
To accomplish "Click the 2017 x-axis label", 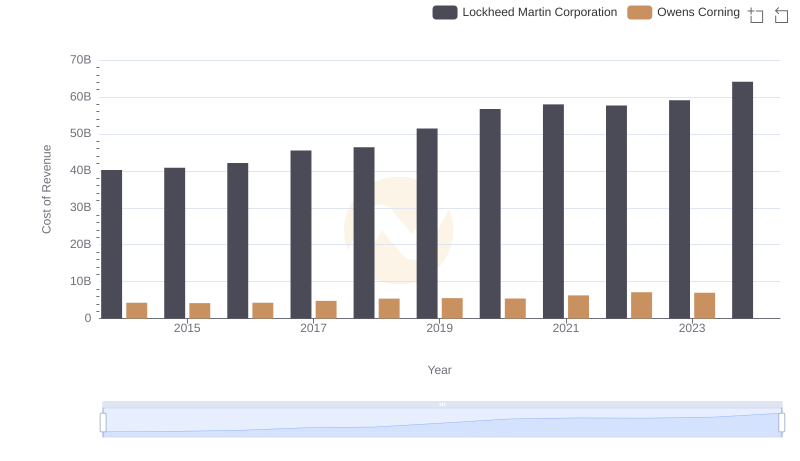I will click(x=313, y=328).
